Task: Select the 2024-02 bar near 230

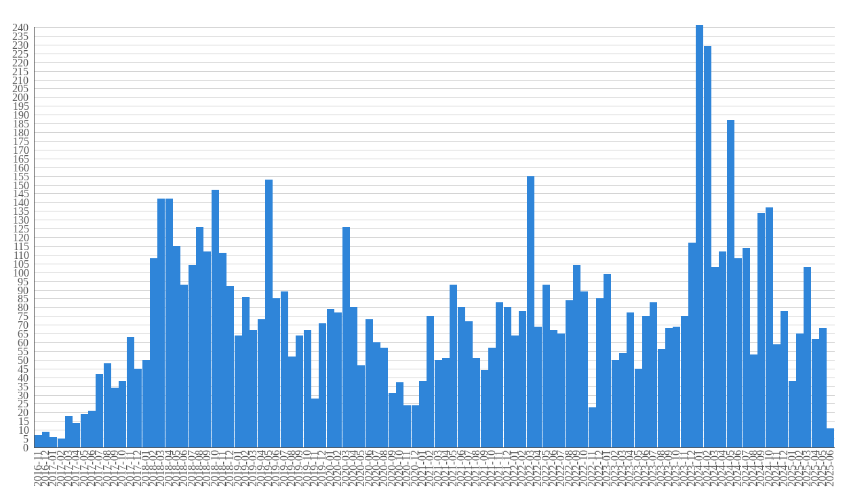Action: pyautogui.click(x=707, y=247)
